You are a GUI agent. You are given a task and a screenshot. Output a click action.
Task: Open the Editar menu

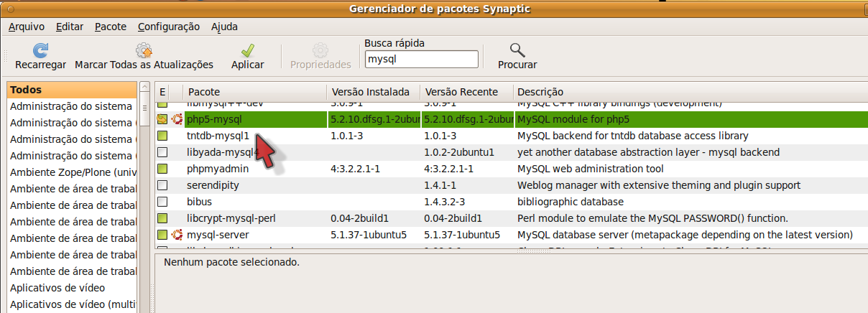click(69, 27)
